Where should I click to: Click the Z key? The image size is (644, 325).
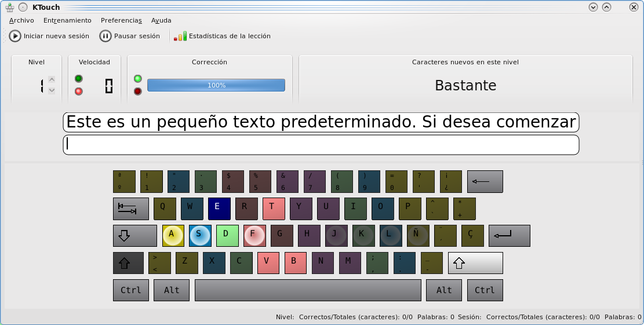[187, 263]
